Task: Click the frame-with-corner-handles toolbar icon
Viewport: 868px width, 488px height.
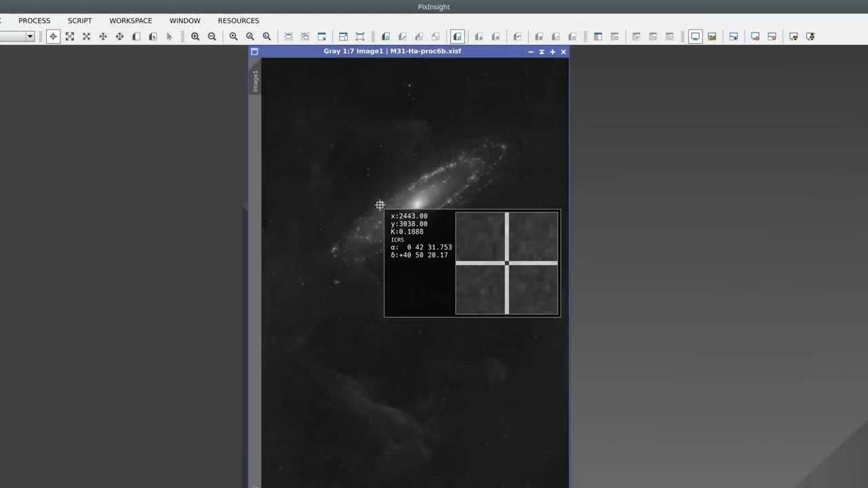Action: coord(360,37)
